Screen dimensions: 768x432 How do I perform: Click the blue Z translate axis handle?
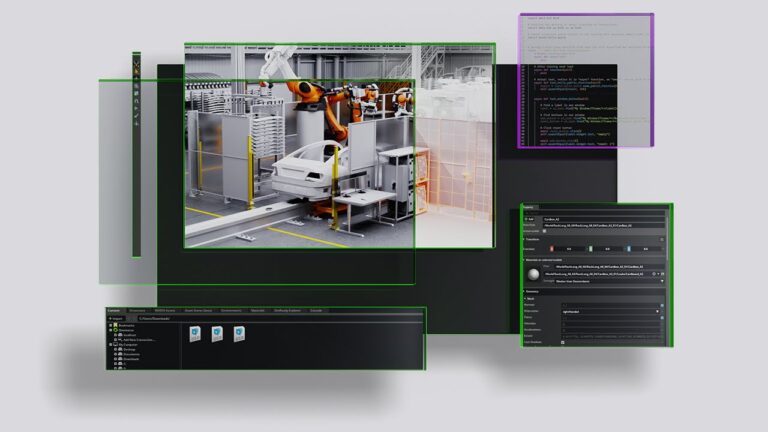630,247
